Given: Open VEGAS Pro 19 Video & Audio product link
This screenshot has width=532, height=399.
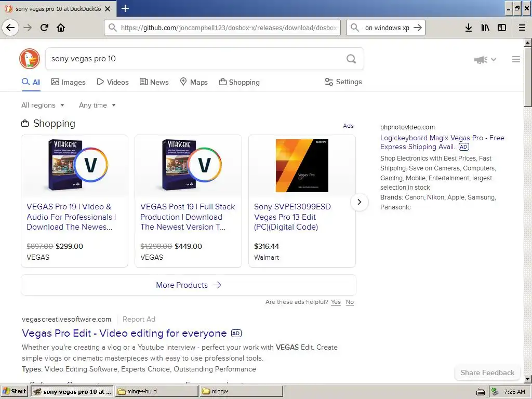Looking at the screenshot, I should click(71, 217).
